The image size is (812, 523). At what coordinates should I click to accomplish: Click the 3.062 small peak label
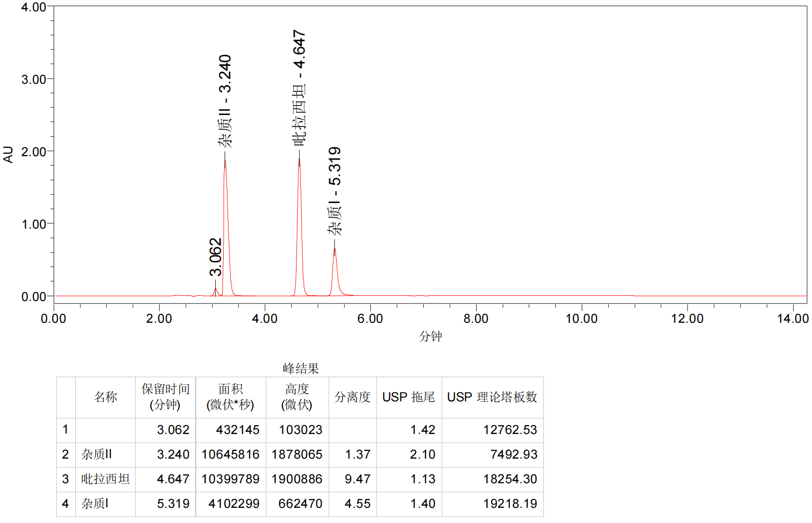click(216, 257)
